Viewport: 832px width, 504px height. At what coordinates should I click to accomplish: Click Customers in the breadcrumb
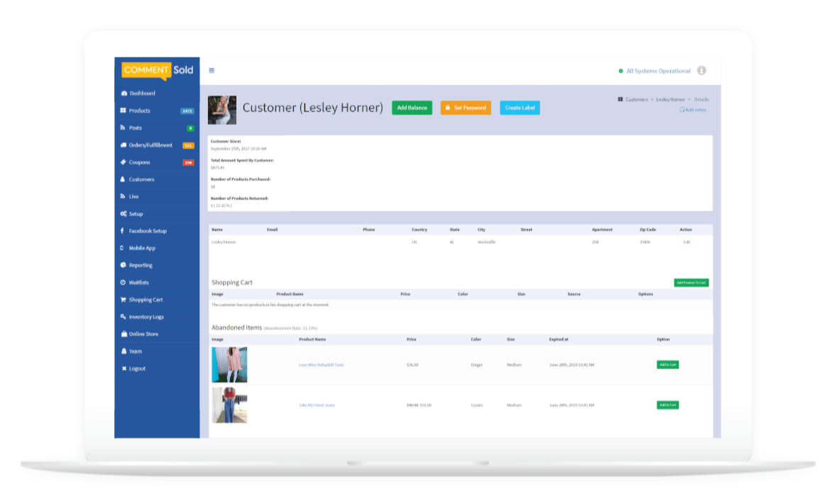click(636, 100)
